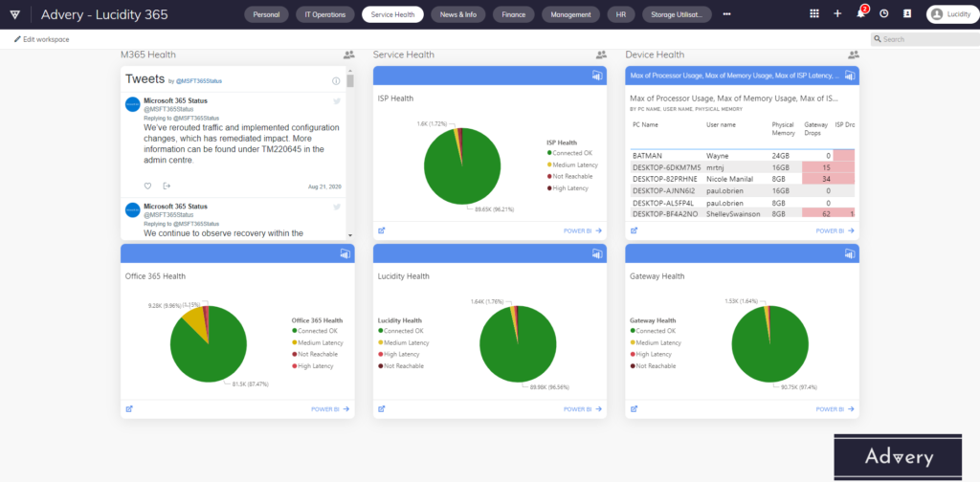Image resolution: width=980 pixels, height=482 pixels.
Task: Click Power BI icon on ISP Health card
Action: tap(597, 76)
